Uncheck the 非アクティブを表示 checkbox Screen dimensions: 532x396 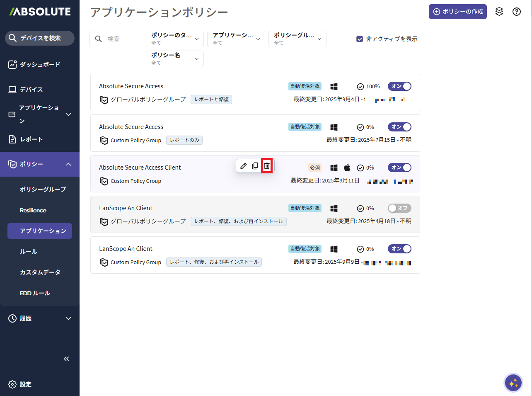360,39
